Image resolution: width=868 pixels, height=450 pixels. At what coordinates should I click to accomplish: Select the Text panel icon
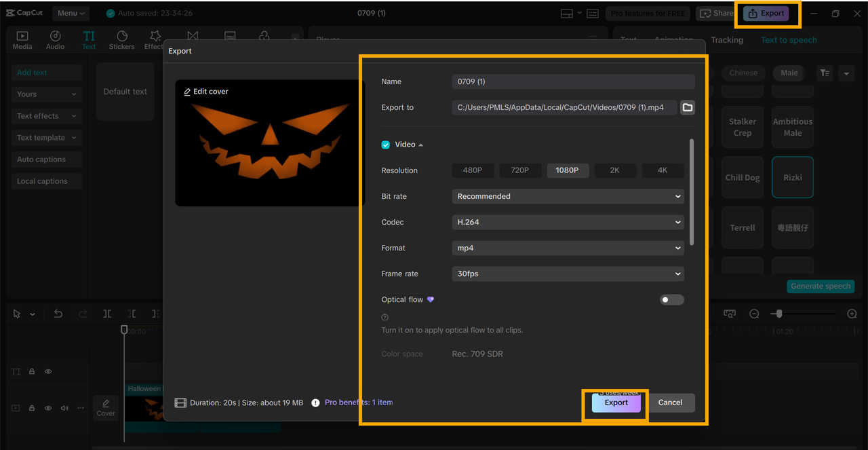tap(89, 40)
